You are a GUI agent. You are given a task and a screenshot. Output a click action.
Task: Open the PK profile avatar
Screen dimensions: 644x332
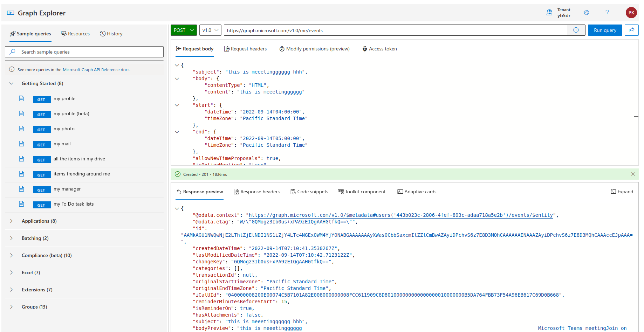coord(631,13)
